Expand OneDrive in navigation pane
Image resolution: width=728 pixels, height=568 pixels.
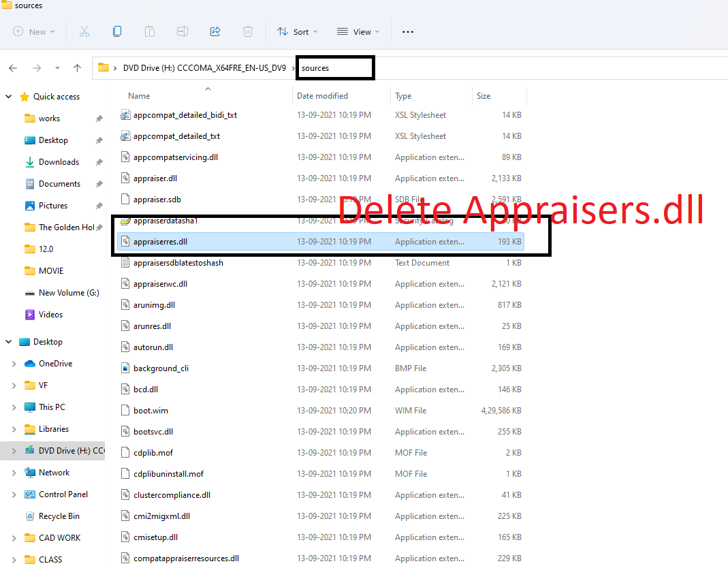point(14,364)
